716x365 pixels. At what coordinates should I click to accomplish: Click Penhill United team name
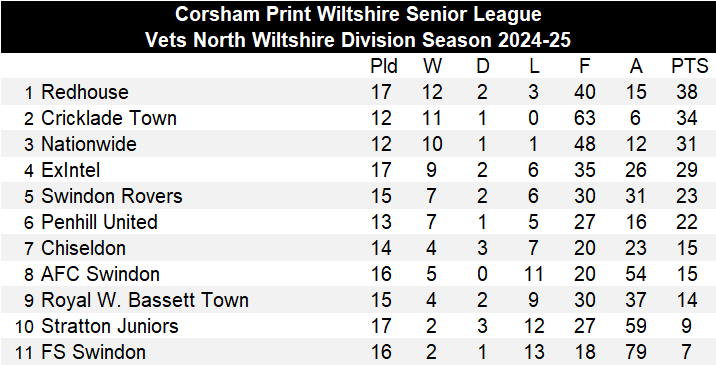coord(99,222)
